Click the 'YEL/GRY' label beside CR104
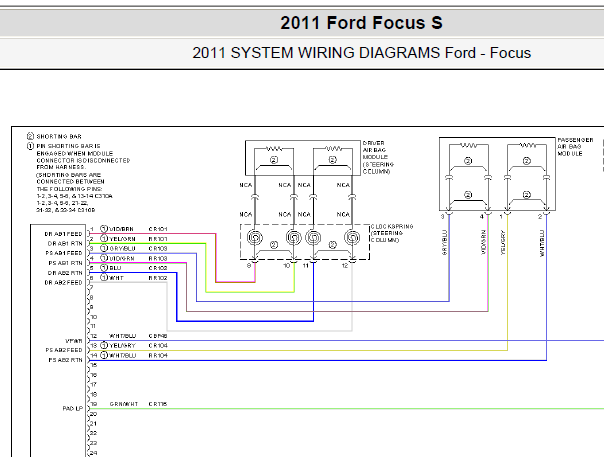This screenshot has height=457, width=604. pos(122,346)
